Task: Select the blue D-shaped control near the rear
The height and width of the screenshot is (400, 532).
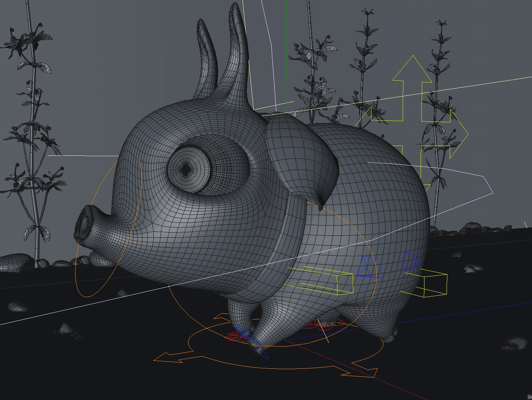Action: pyautogui.click(x=411, y=261)
